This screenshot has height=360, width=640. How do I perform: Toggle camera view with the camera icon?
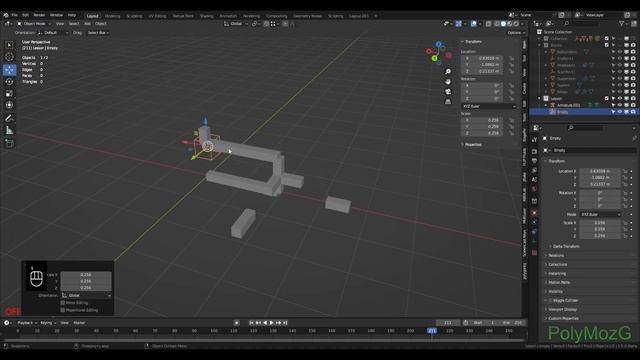tap(448, 91)
